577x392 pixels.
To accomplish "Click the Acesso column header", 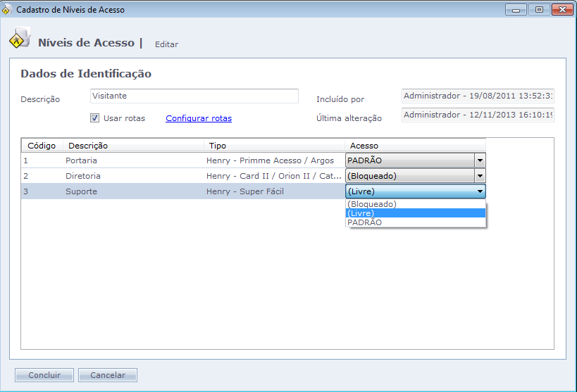I will click(414, 146).
